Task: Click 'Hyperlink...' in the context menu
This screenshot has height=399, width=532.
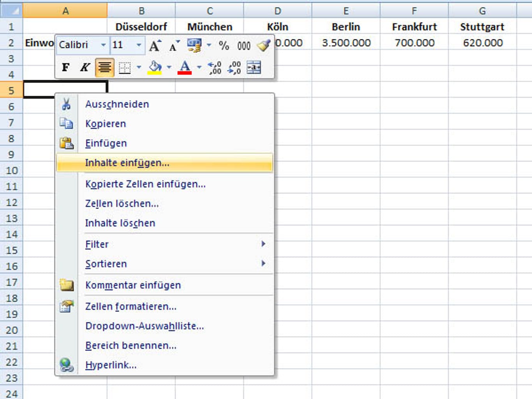Action: pos(111,365)
